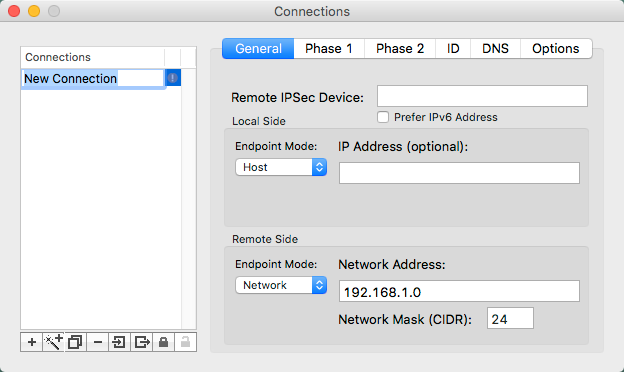
Task: Click the dimmed unlock icon
Action: coord(185,342)
